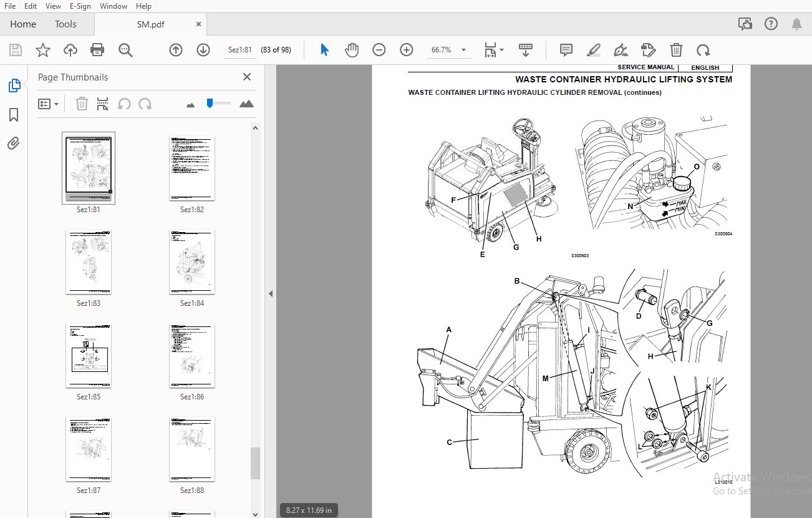Image resolution: width=812 pixels, height=518 pixels.
Task: Select the SM.pdf document tab
Action: (x=150, y=24)
